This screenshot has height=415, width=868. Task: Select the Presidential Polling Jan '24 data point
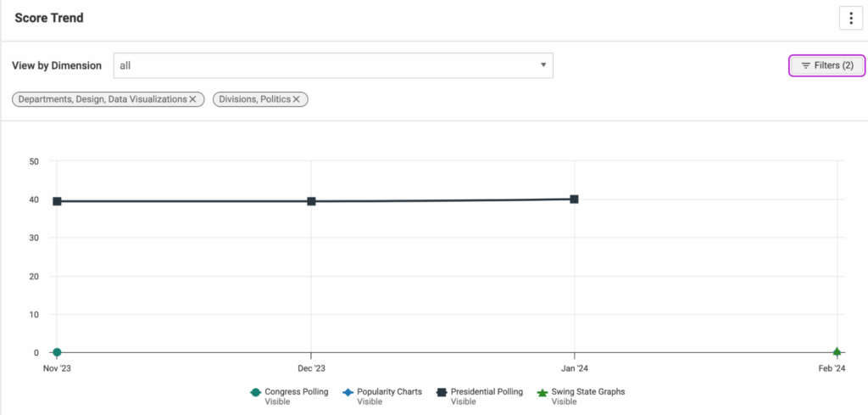574,199
